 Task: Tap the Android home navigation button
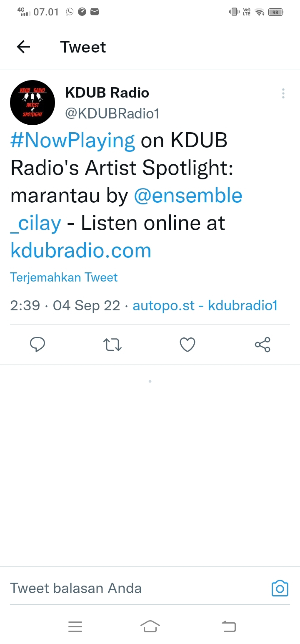[150, 626]
